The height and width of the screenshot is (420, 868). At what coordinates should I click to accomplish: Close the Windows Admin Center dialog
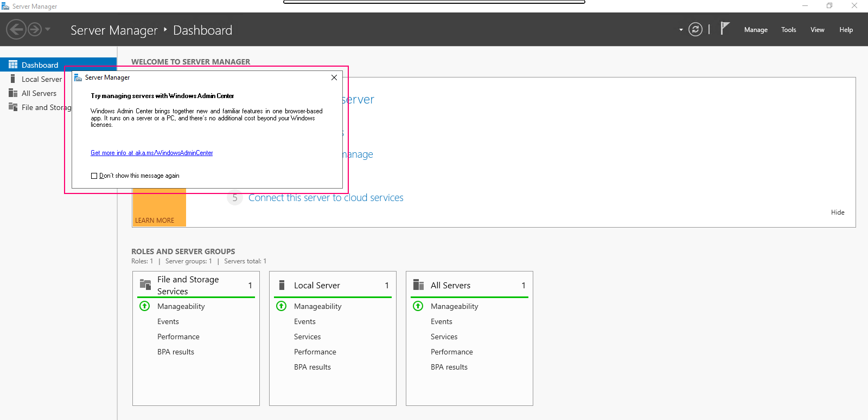click(334, 77)
